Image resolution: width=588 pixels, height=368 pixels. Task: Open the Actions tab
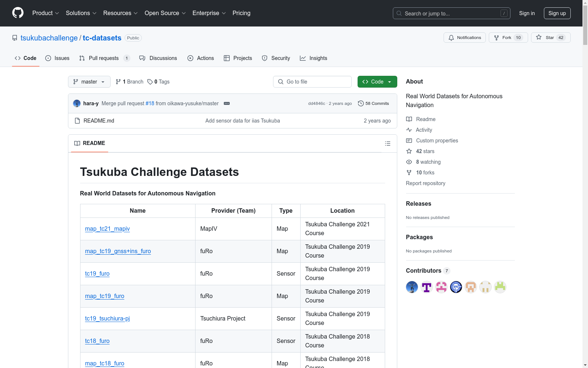coord(201,58)
